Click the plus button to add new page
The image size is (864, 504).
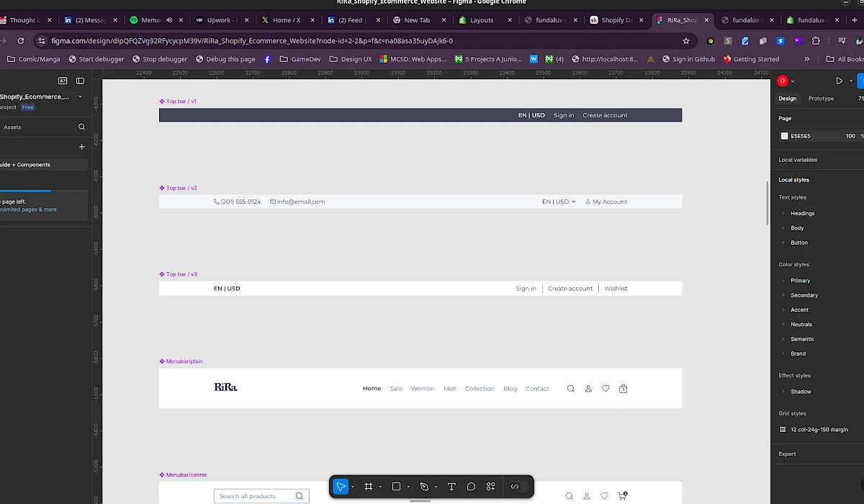point(81,146)
